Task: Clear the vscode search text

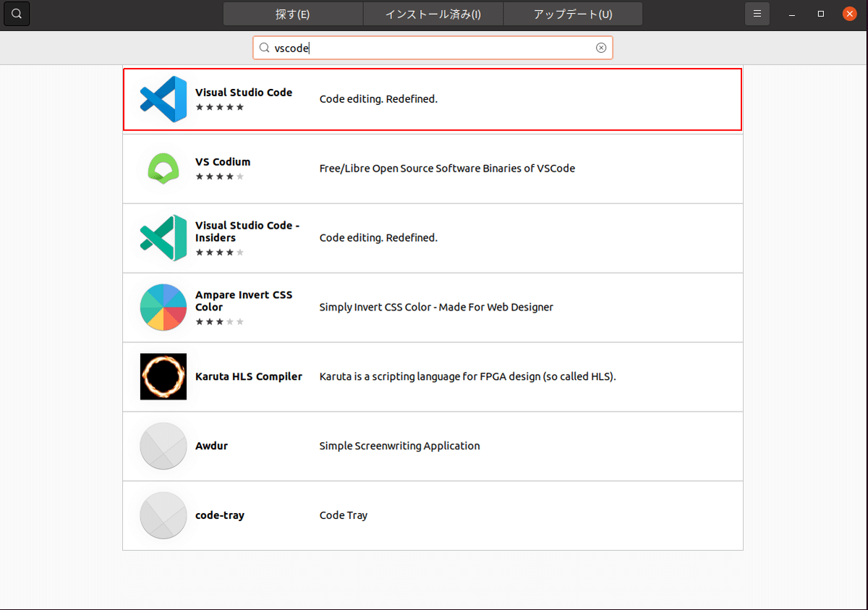Action: [601, 48]
